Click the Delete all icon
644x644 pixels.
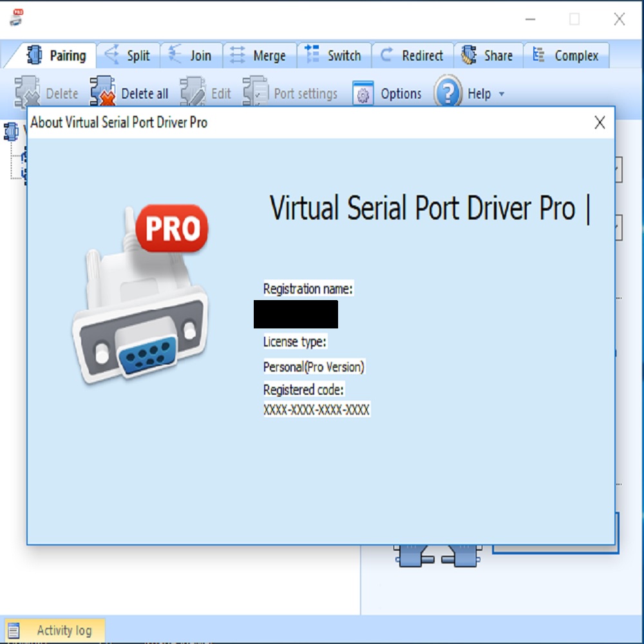(x=102, y=91)
